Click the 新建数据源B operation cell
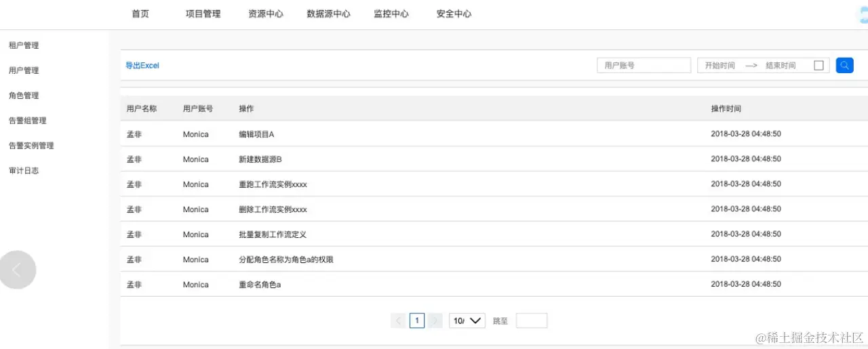 (260, 159)
